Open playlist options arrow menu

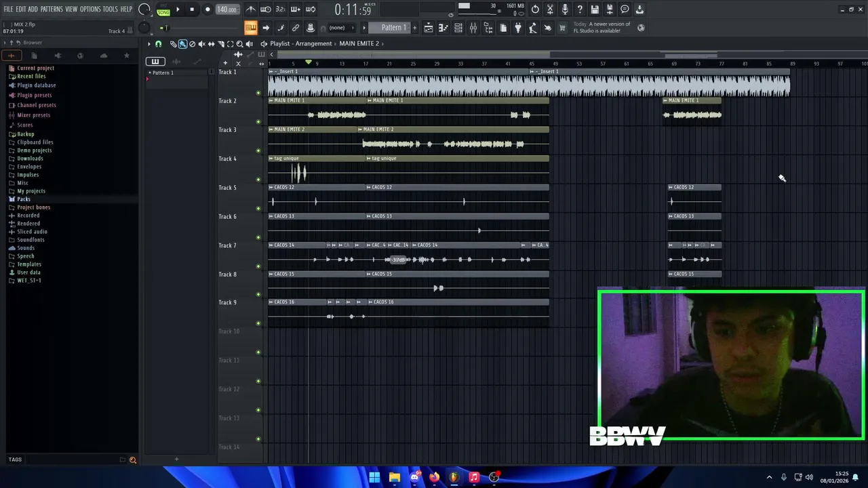(149, 43)
